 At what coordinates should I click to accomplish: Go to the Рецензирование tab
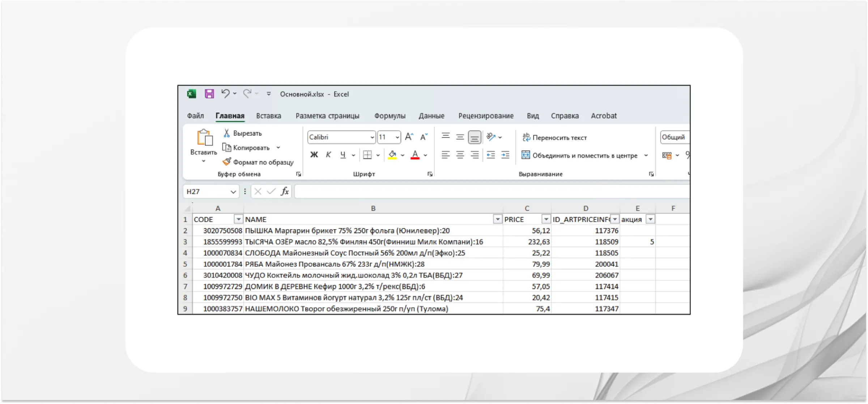[x=486, y=116]
